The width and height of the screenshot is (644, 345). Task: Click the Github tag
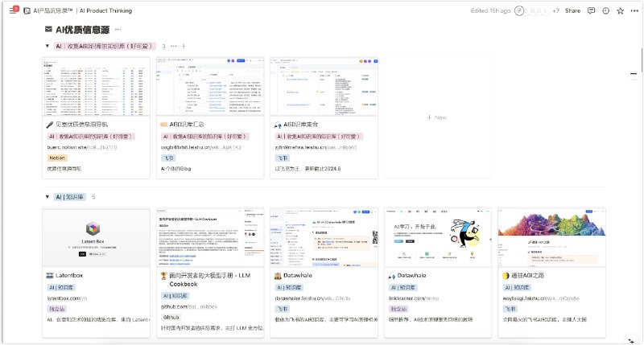[171, 317]
